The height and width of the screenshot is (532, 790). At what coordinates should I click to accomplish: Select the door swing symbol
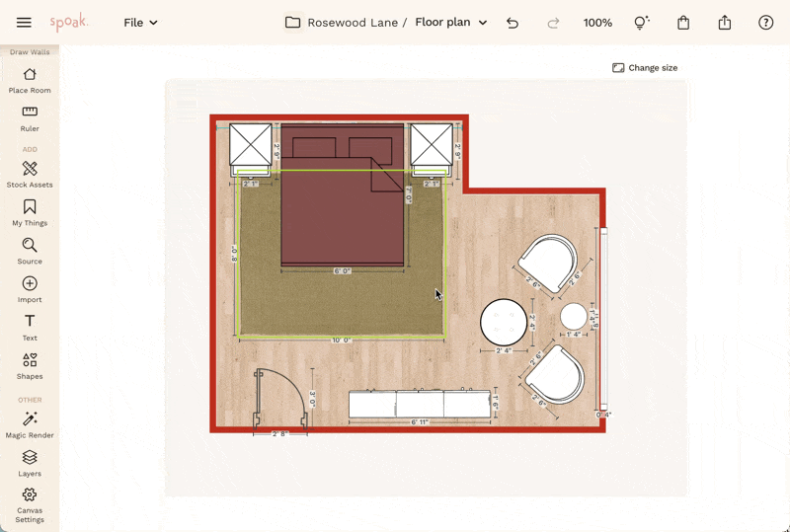[x=280, y=400]
